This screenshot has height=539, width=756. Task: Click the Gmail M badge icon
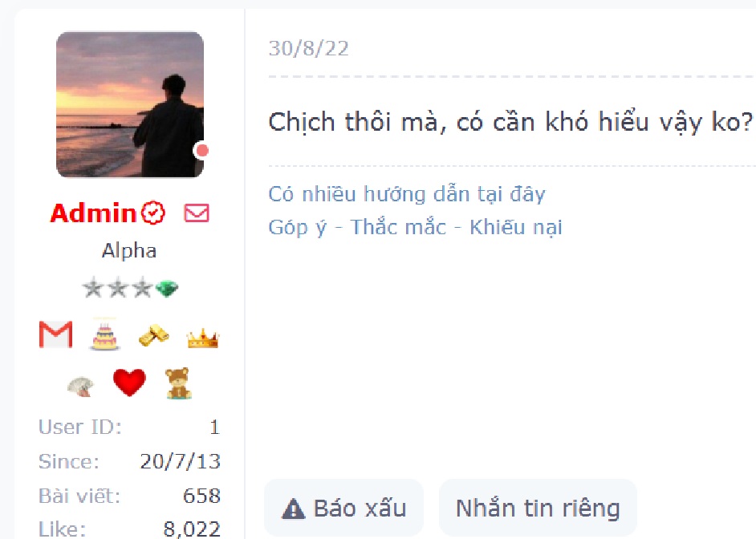56,334
